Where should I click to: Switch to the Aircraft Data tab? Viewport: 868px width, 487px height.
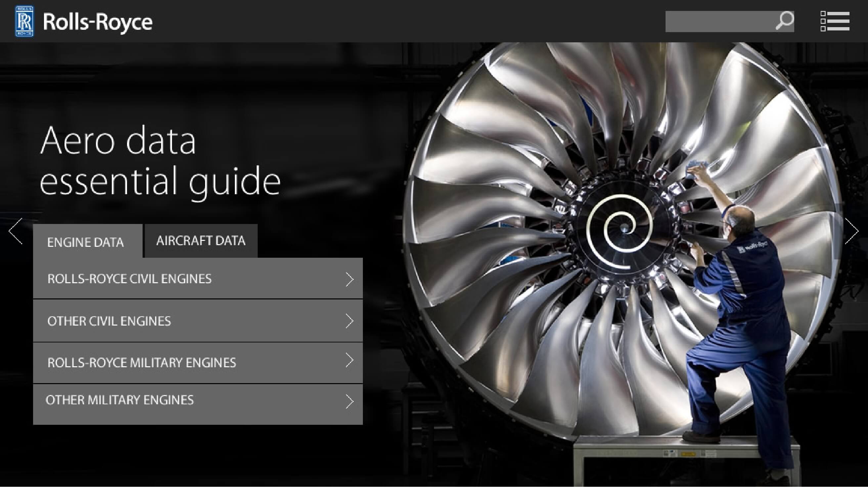[x=201, y=241]
